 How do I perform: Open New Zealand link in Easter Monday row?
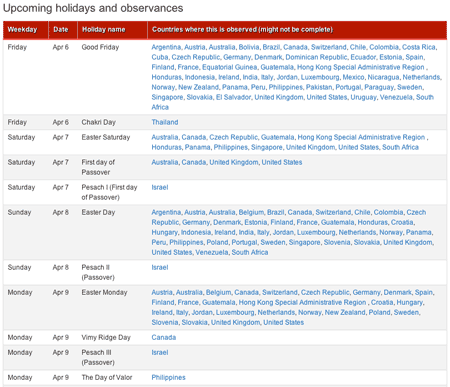coord(345,312)
